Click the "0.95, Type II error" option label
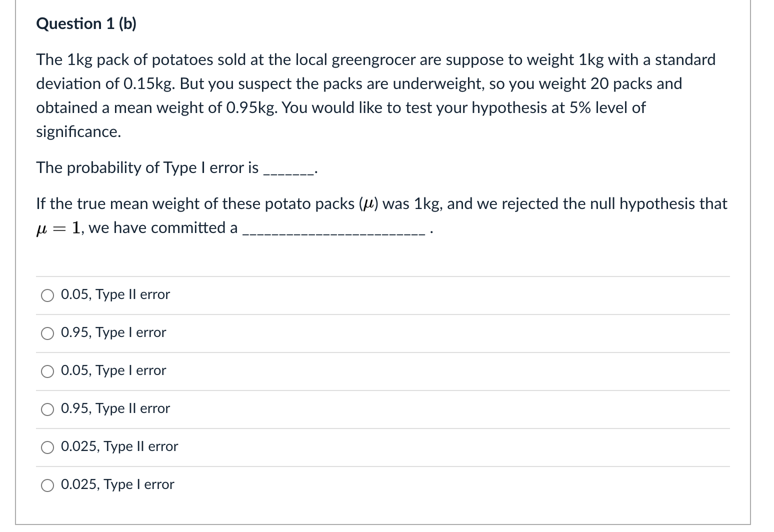The height and width of the screenshot is (532, 774). (114, 408)
